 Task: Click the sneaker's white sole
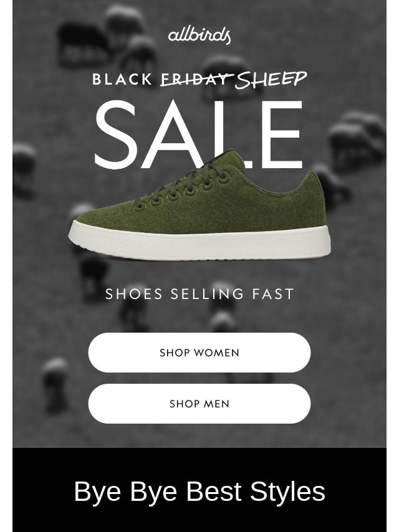coord(199,243)
